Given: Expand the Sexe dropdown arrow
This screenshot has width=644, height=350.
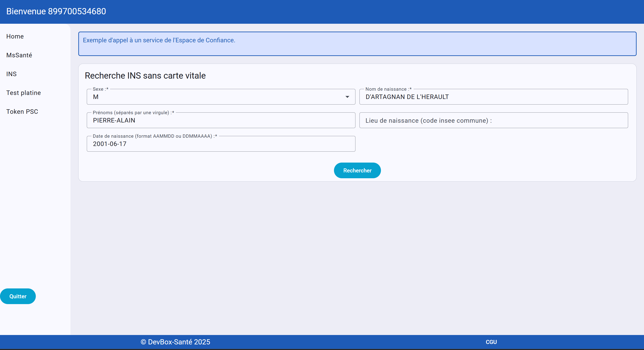Looking at the screenshot, I should click(347, 97).
